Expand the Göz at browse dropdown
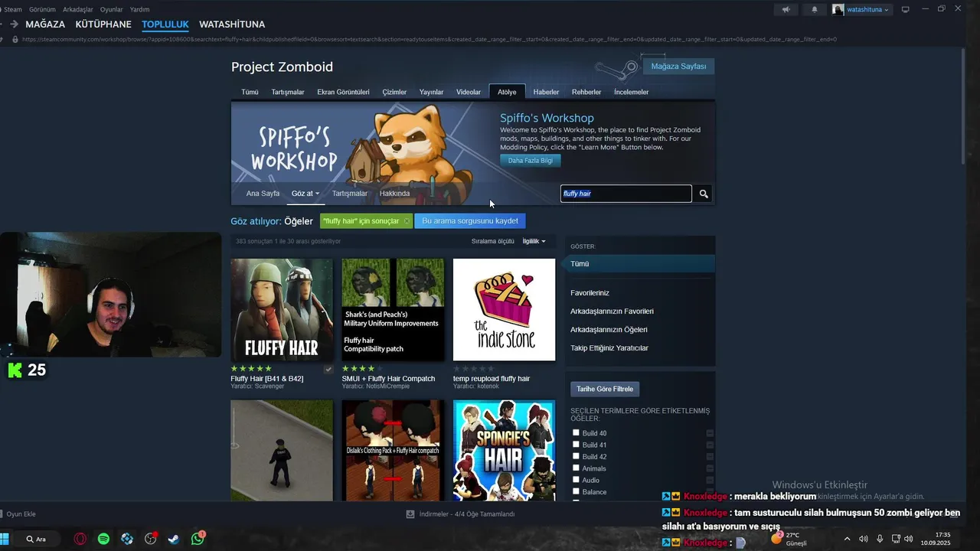Viewport: 980px width, 551px height. point(305,194)
